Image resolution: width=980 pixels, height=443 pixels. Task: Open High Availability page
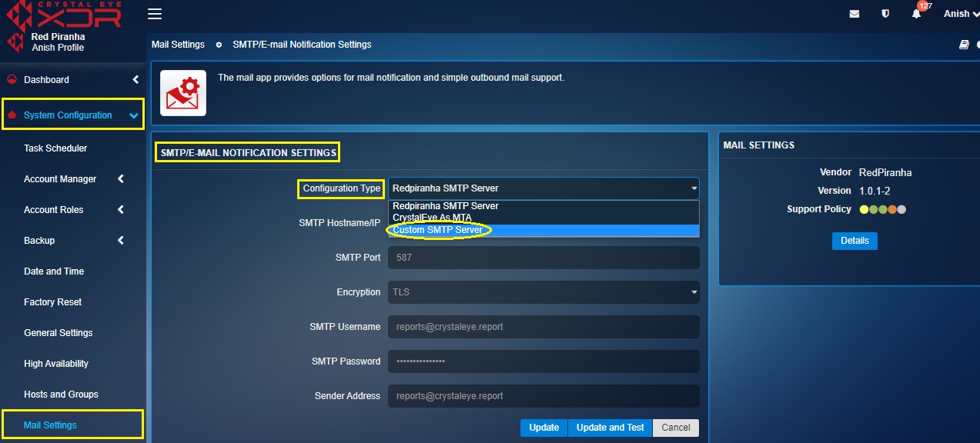coord(56,364)
